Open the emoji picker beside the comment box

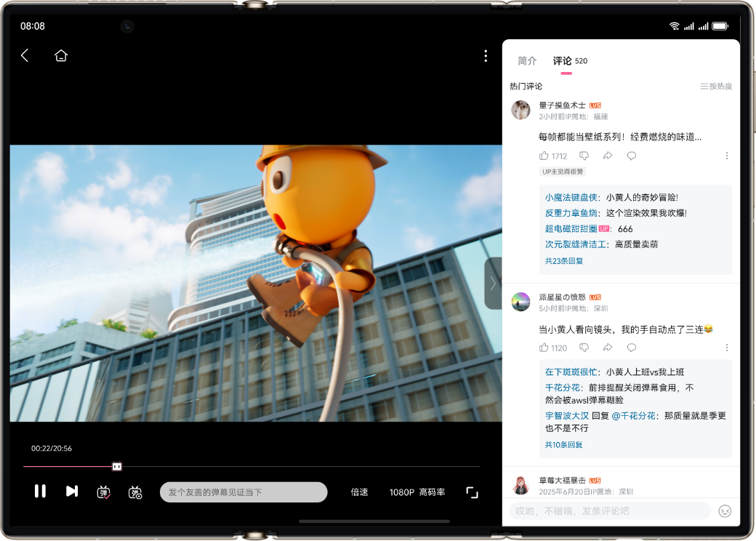click(x=725, y=512)
